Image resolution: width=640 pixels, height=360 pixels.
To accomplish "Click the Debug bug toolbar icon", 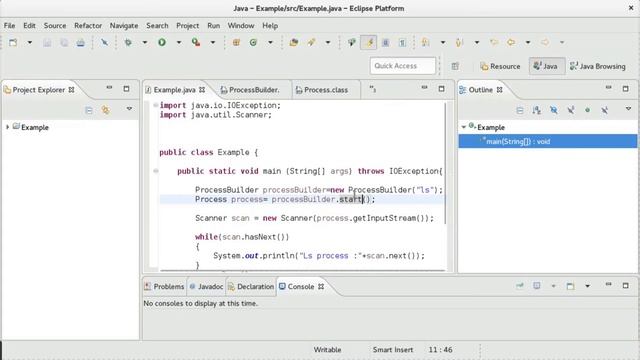I will pos(128,42).
